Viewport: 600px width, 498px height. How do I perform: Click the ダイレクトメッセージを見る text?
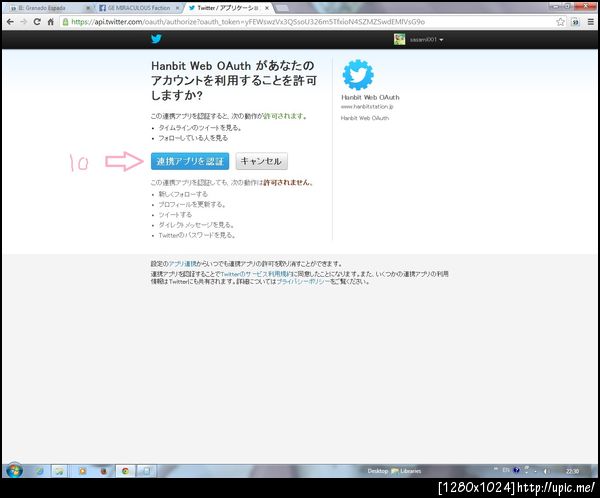[x=196, y=225]
